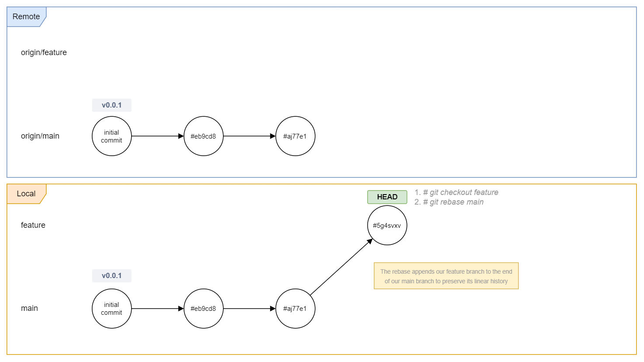Select the initial commit node on local main
Screen dimensions: 644x362
tap(111, 309)
